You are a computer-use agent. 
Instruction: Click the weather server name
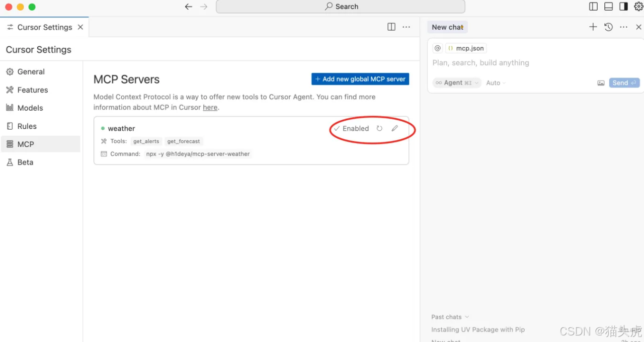(x=121, y=129)
